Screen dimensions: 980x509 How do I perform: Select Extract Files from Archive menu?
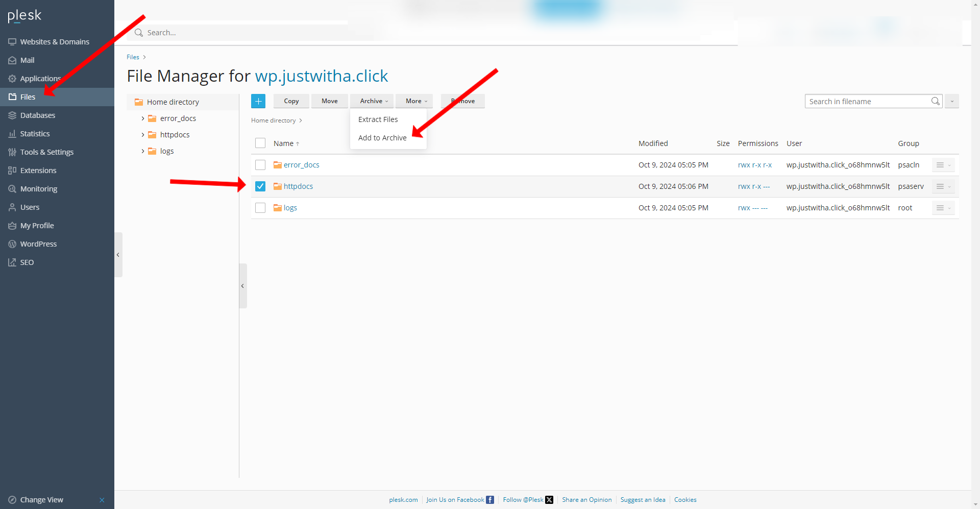pyautogui.click(x=378, y=119)
